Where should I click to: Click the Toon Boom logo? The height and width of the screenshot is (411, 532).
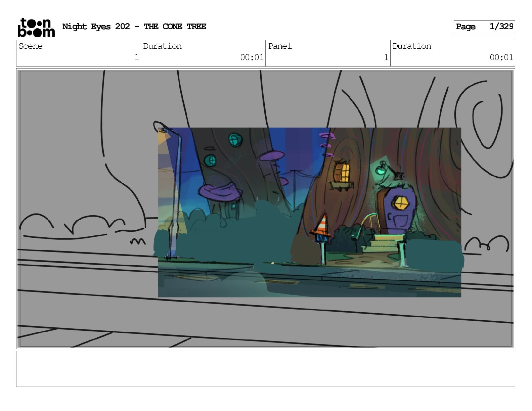pos(36,27)
